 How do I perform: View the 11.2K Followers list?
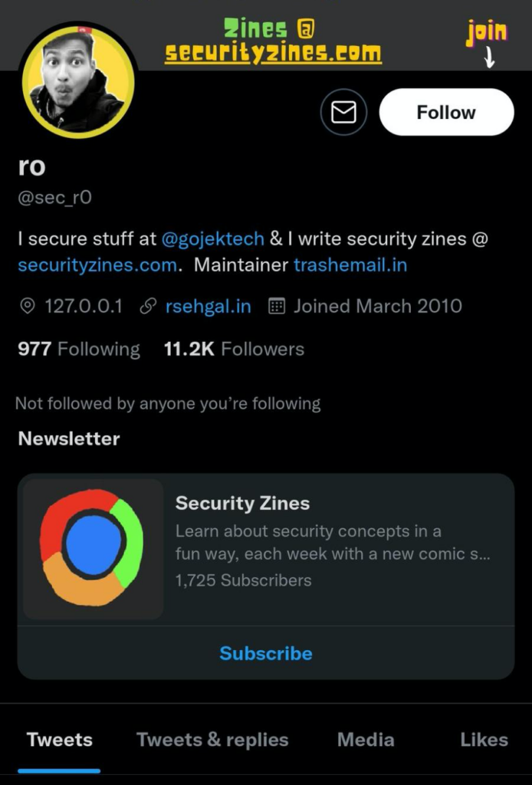(234, 350)
